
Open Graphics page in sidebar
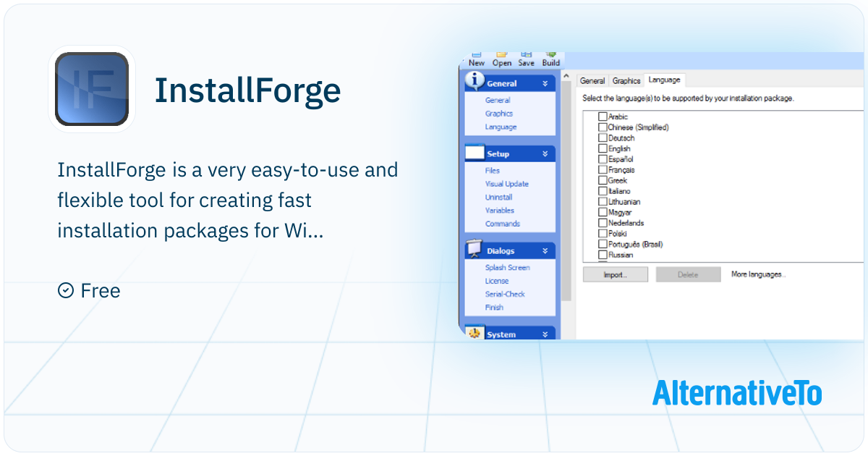499,114
